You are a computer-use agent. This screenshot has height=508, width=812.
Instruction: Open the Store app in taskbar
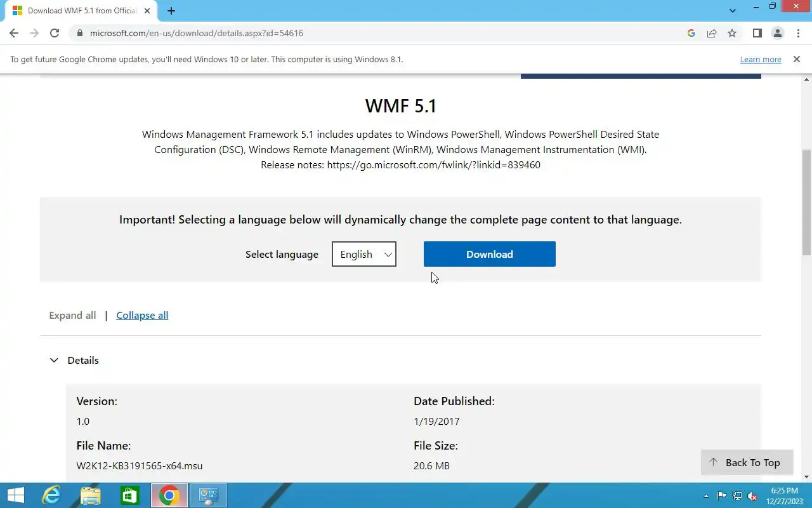[130, 495]
